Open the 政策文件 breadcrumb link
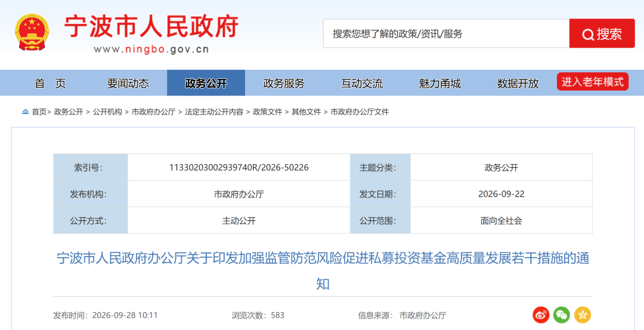Image resolution: width=644 pixels, height=330 pixels. [x=267, y=112]
